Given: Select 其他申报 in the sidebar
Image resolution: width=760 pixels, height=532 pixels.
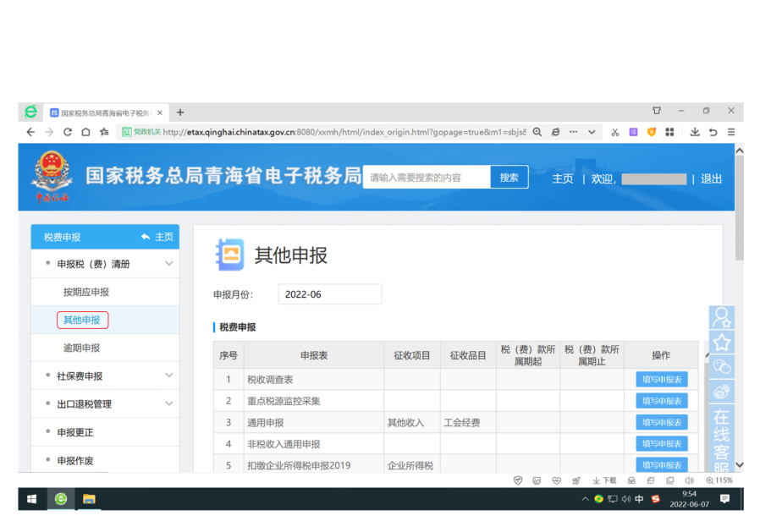Looking at the screenshot, I should click(x=82, y=320).
